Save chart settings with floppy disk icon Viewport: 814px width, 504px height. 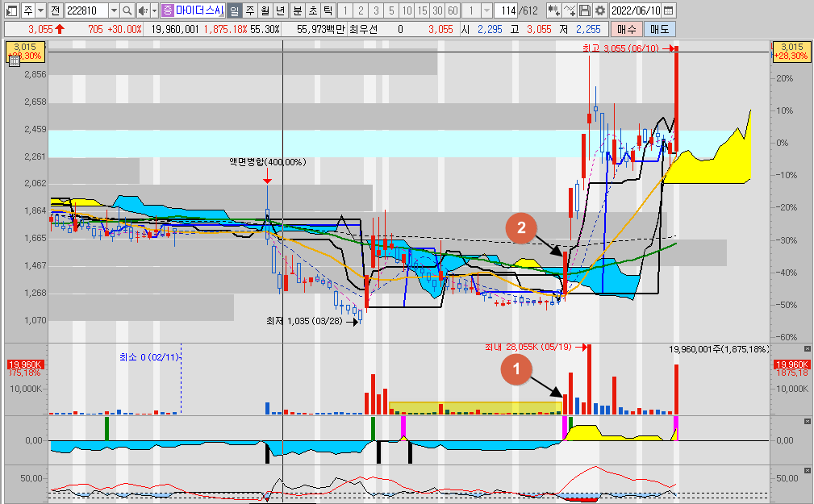585,10
